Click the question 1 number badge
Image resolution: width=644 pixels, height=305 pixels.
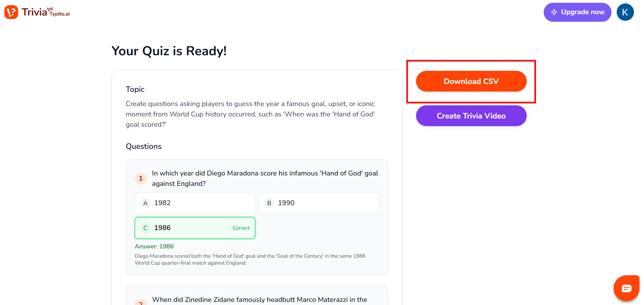tap(141, 178)
